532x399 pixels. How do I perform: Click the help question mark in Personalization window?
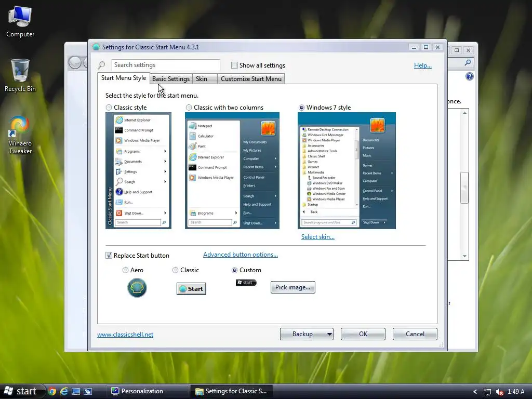(470, 76)
